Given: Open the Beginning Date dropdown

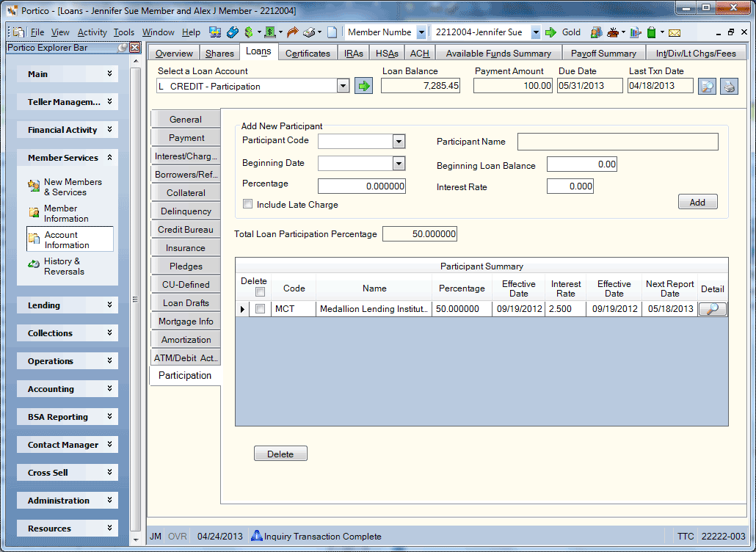Looking at the screenshot, I should (x=399, y=164).
